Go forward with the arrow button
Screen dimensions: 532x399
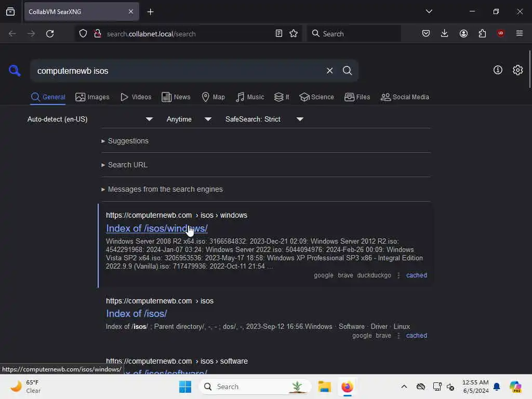[31, 34]
